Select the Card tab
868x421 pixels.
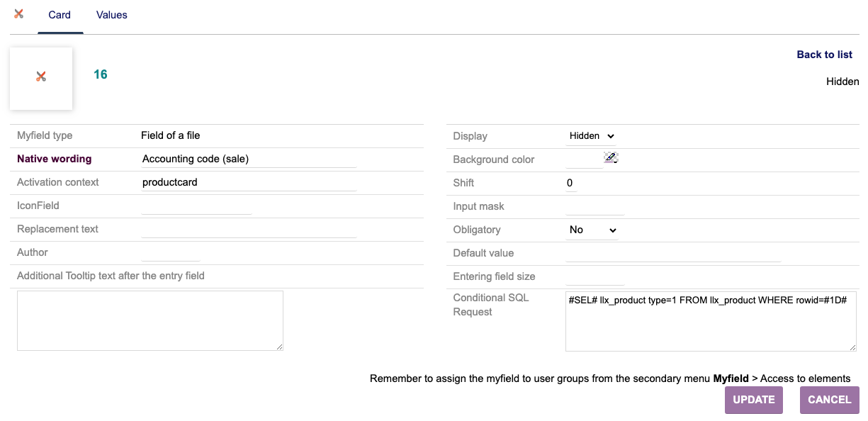[x=60, y=15]
